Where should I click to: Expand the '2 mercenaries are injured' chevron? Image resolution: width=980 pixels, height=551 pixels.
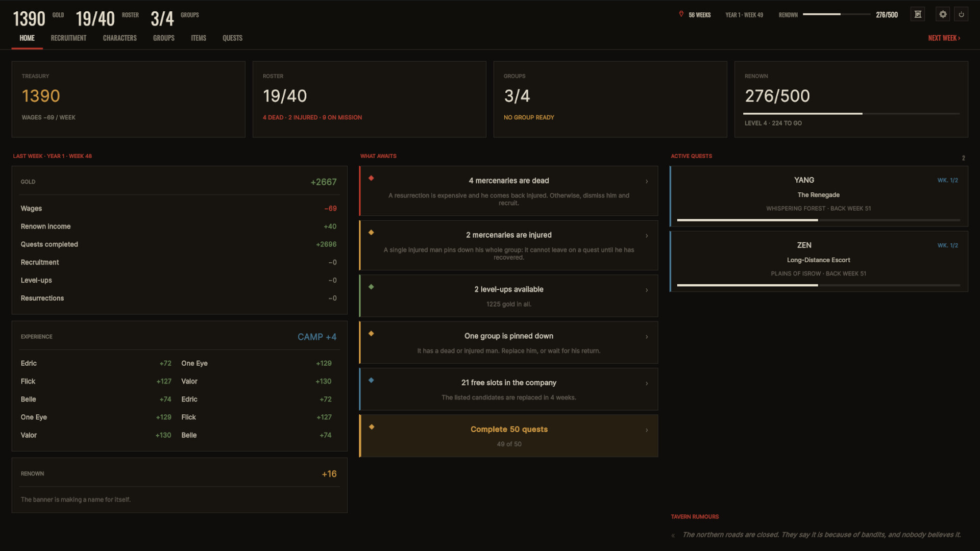click(x=647, y=236)
